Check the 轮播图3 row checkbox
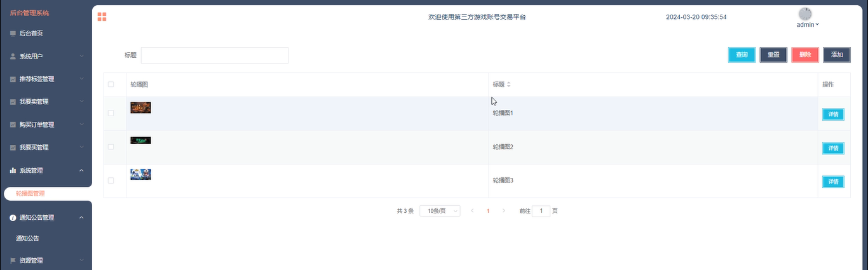The width and height of the screenshot is (868, 270). point(111,180)
